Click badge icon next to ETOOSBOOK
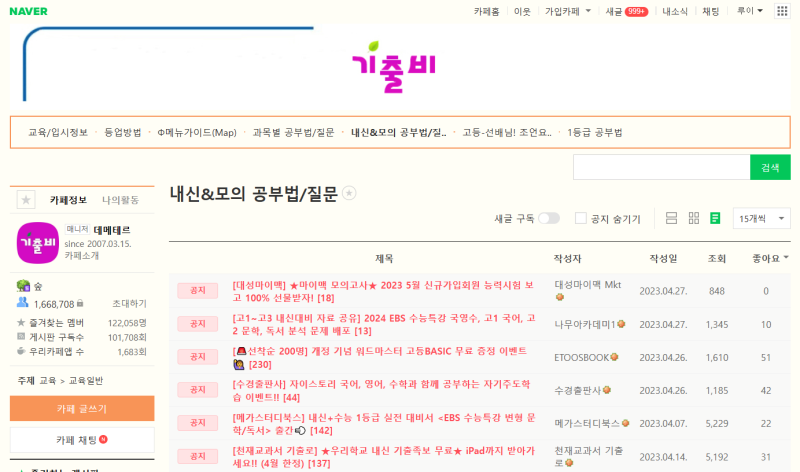Viewport: 800px width, 472px height. tap(614, 357)
